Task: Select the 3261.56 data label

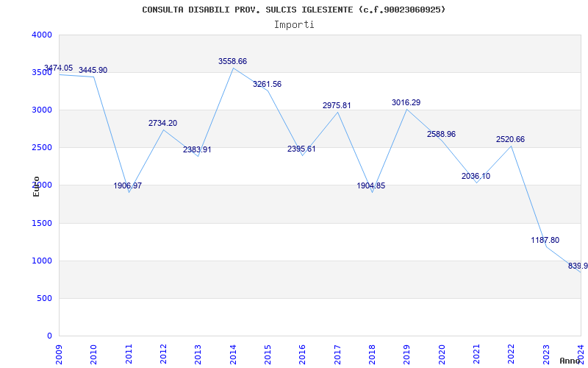Action: pos(267,84)
